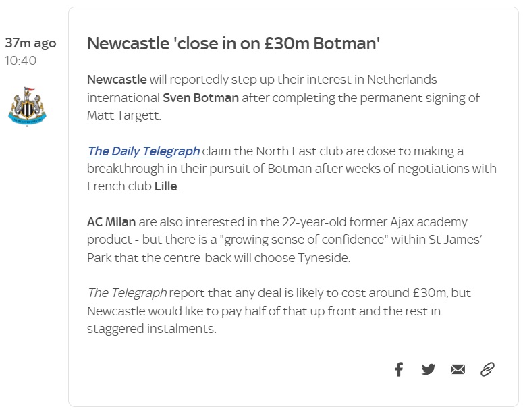523x420 pixels.
Task: Click the headline about £30m Botman
Action: pos(233,44)
